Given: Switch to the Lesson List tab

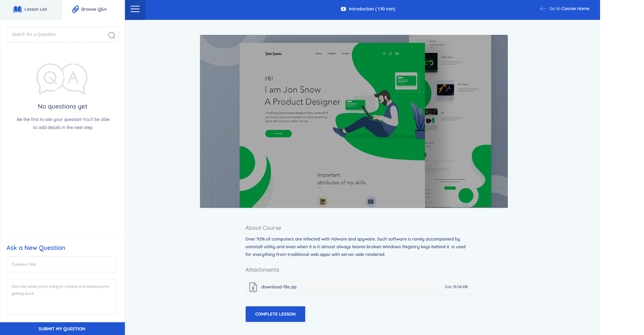Looking at the screenshot, I should (x=31, y=9).
